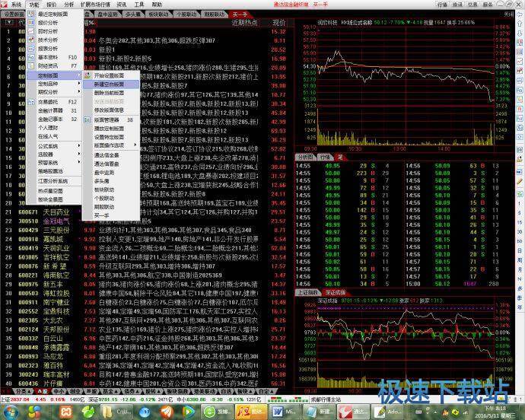This screenshot has height=420, width=525.
Task: Switch to the 多头鹰 top tab
Action: click(133, 14)
